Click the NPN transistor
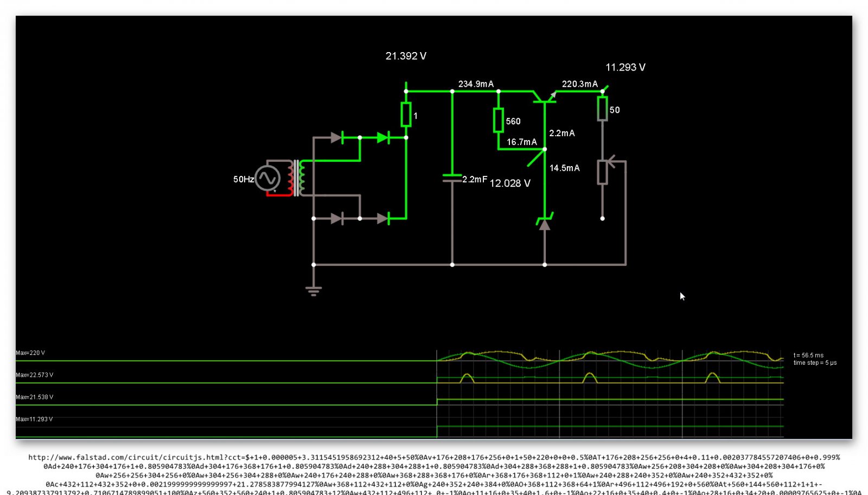Screen dimensions: 868x495 (544, 97)
